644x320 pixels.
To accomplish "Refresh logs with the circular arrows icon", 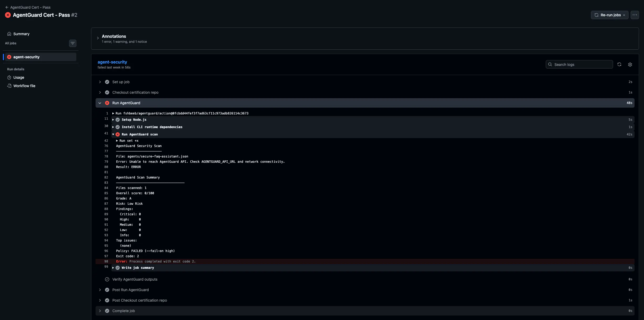I will pyautogui.click(x=619, y=64).
